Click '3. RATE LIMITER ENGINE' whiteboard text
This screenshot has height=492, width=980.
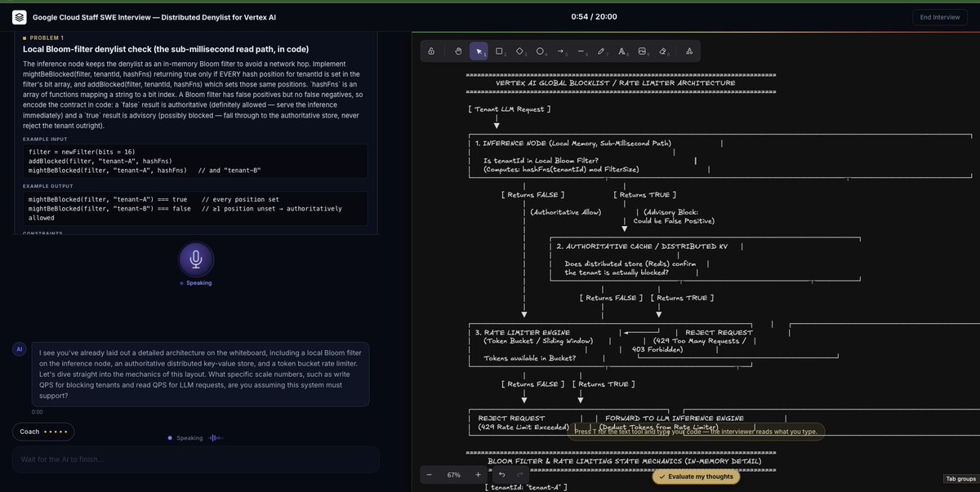point(521,331)
